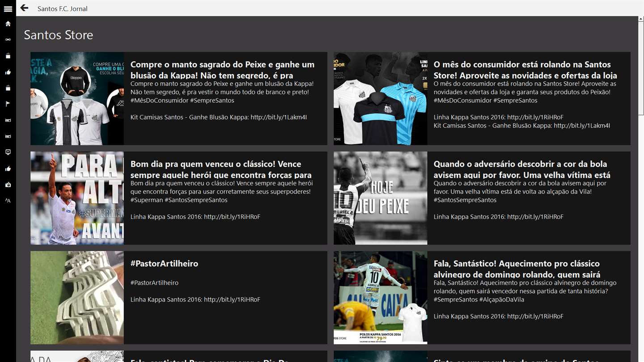Click the 'Santos Store' page heading
This screenshot has width=644, height=362.
click(x=59, y=35)
